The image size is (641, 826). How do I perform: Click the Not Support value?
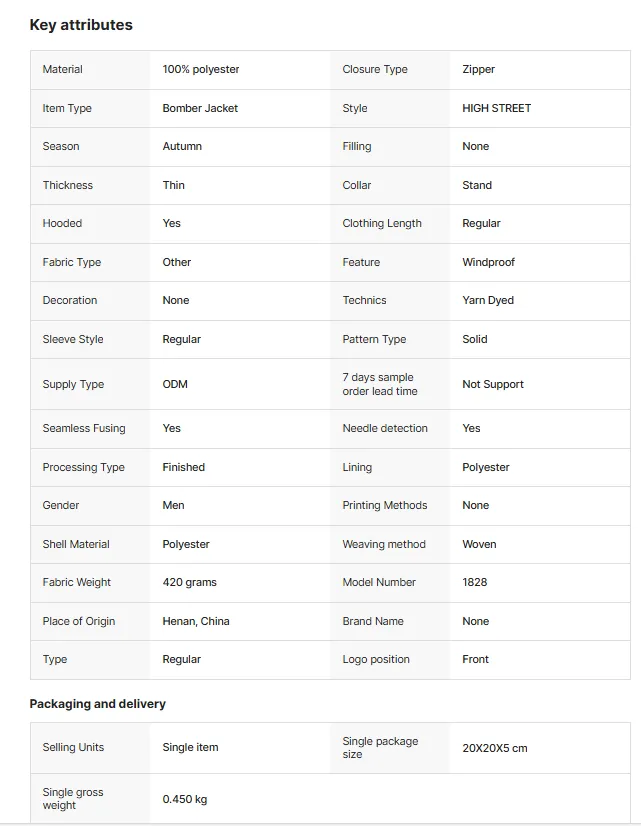493,384
